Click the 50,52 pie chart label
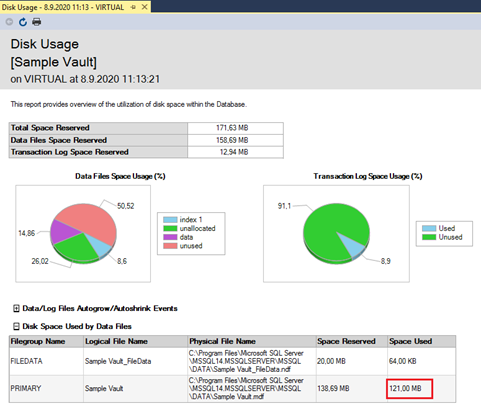This screenshot has width=481, height=414. tap(126, 206)
